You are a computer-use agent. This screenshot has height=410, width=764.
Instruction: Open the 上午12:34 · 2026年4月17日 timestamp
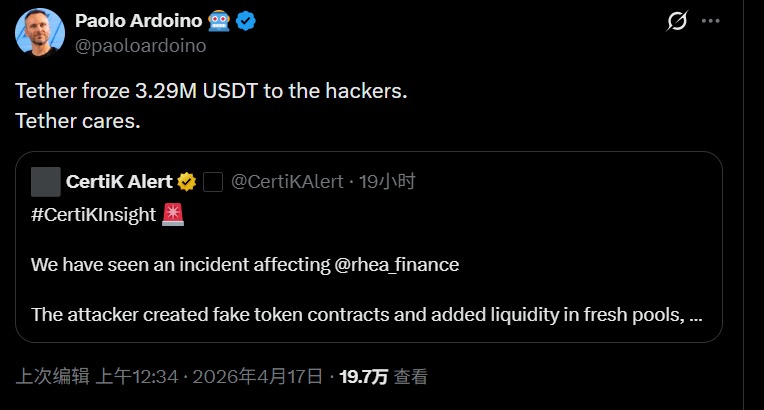pyautogui.click(x=209, y=377)
